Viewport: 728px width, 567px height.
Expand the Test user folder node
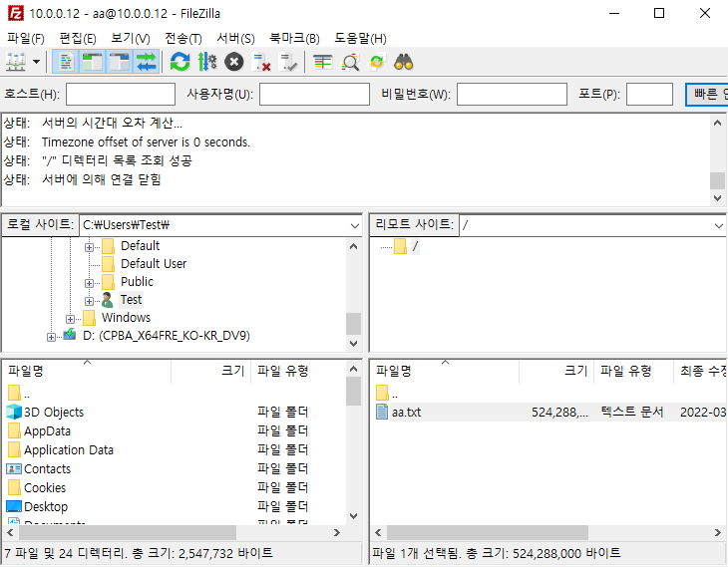coord(89,301)
